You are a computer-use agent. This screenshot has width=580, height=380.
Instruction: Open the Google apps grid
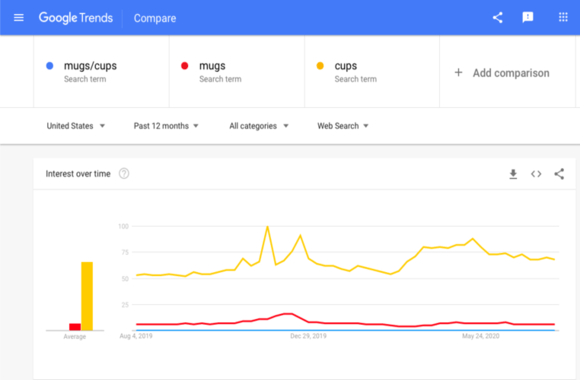pos(563,17)
